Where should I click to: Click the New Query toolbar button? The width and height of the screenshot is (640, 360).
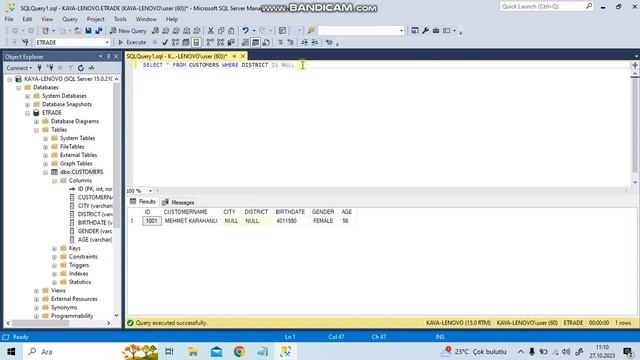coord(128,31)
